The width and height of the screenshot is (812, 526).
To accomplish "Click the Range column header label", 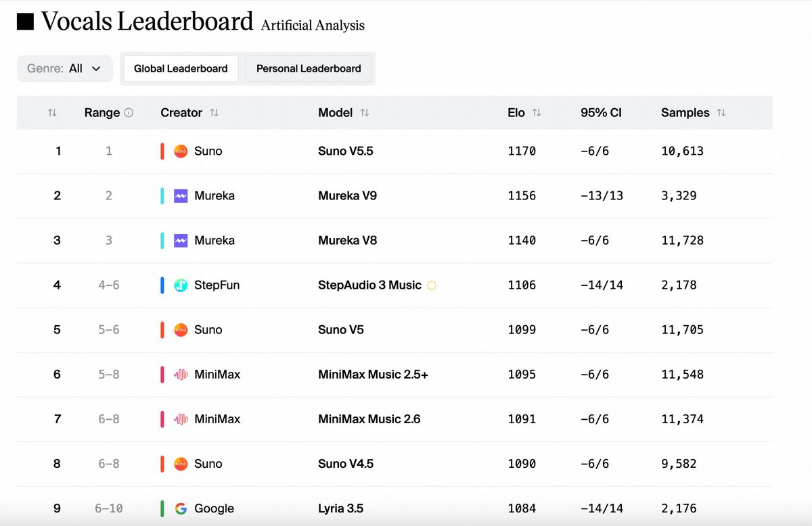I will click(x=102, y=113).
